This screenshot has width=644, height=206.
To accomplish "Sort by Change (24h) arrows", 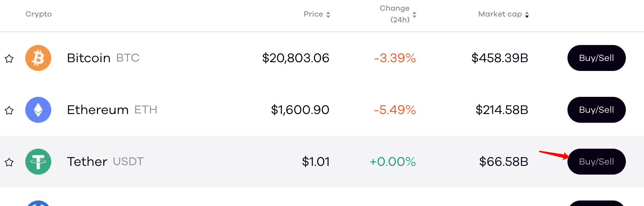I will coord(414,15).
